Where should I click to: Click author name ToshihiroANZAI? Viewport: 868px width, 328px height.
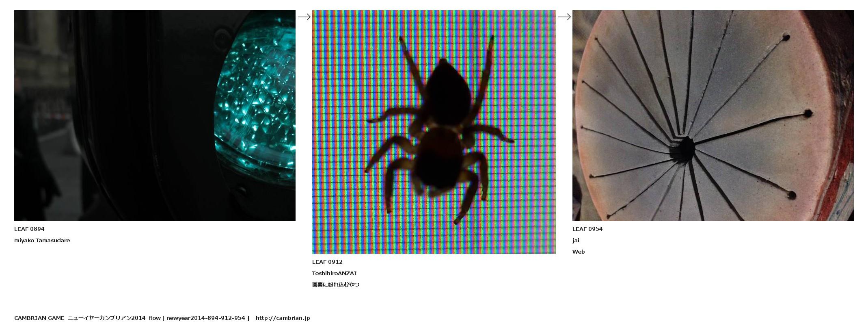[334, 273]
